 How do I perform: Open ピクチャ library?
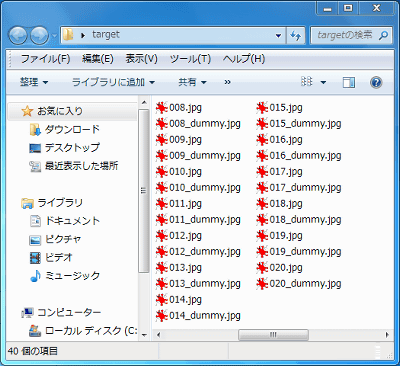click(x=55, y=239)
